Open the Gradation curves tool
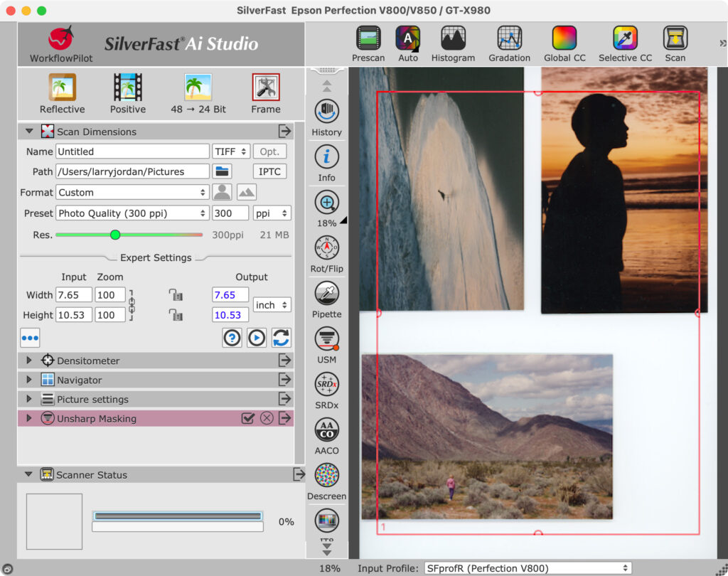Screen dimensions: 728x576 (x=509, y=39)
